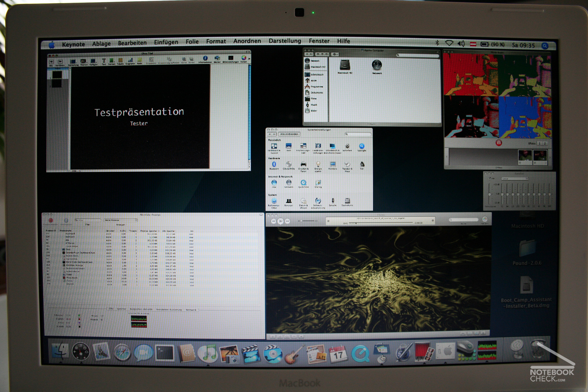588x392 pixels.
Task: Open Keynote's Informationen inspector icon
Action: tap(205, 58)
